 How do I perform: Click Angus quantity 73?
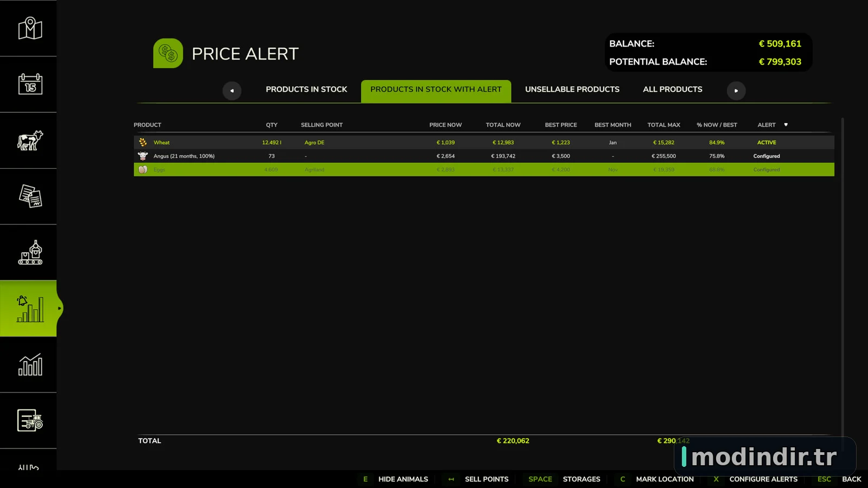click(x=272, y=156)
